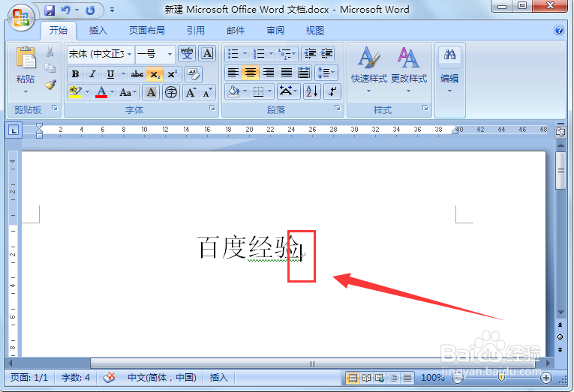
Task: Open the font size dropdown
Action: point(170,54)
